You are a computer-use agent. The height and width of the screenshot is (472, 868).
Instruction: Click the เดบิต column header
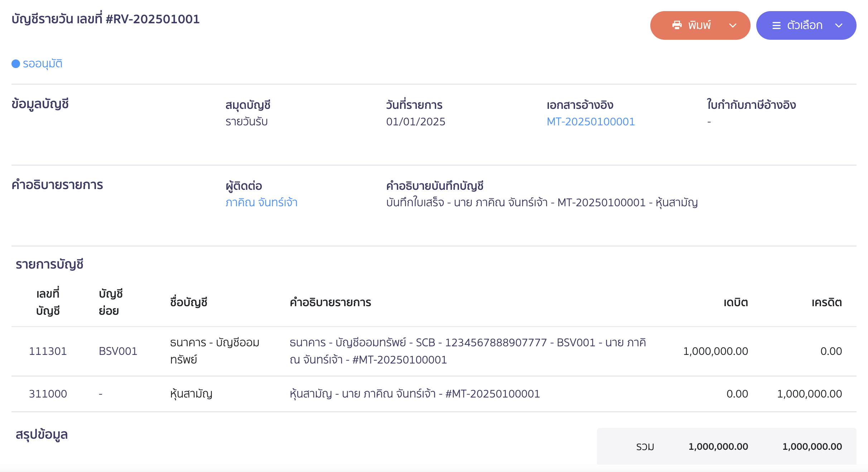[x=736, y=303]
